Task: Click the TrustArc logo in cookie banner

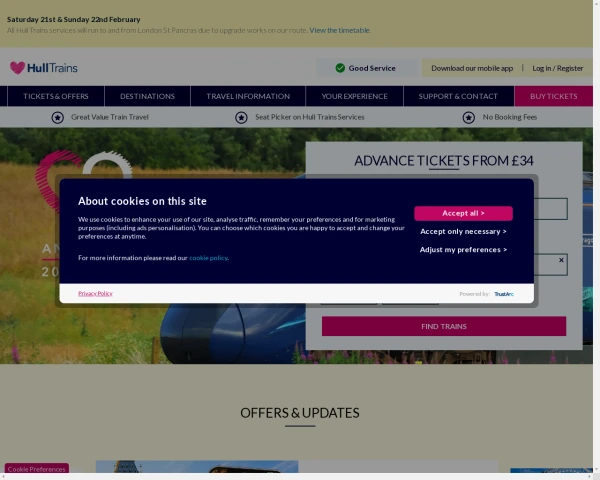Action: click(504, 294)
